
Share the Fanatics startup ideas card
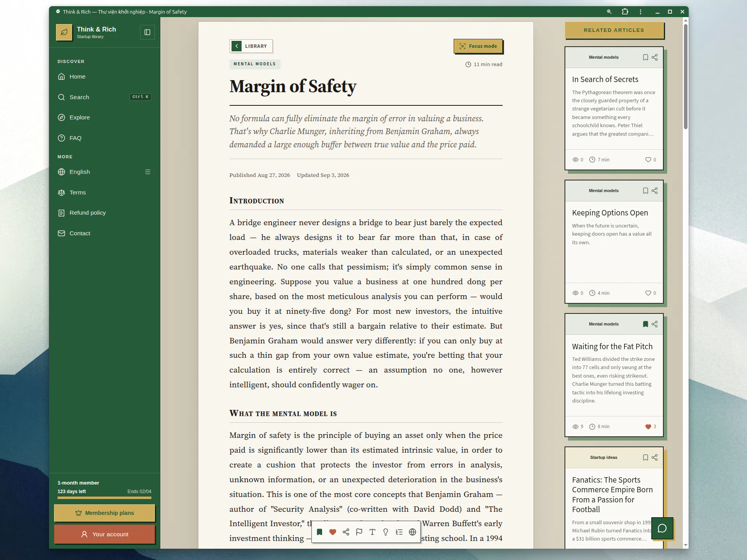click(x=655, y=457)
